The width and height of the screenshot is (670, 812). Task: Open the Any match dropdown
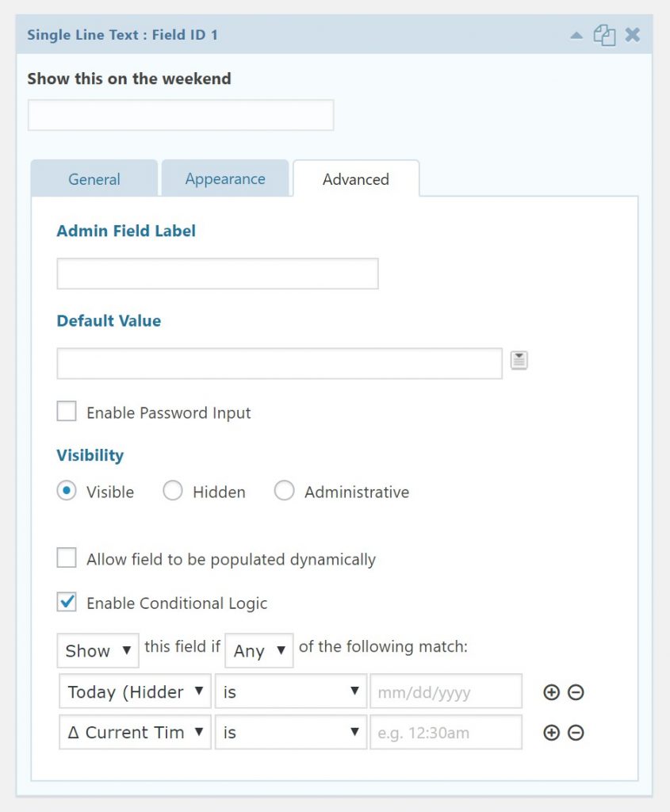(x=258, y=650)
